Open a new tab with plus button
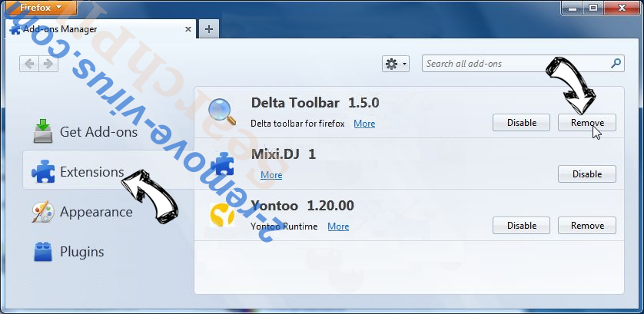Image resolution: width=644 pixels, height=314 pixels. point(208,29)
